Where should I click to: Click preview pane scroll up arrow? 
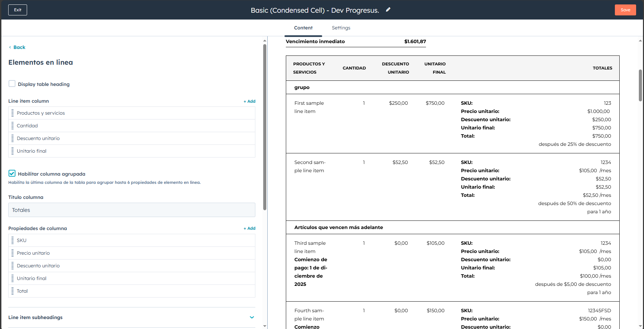640,41
